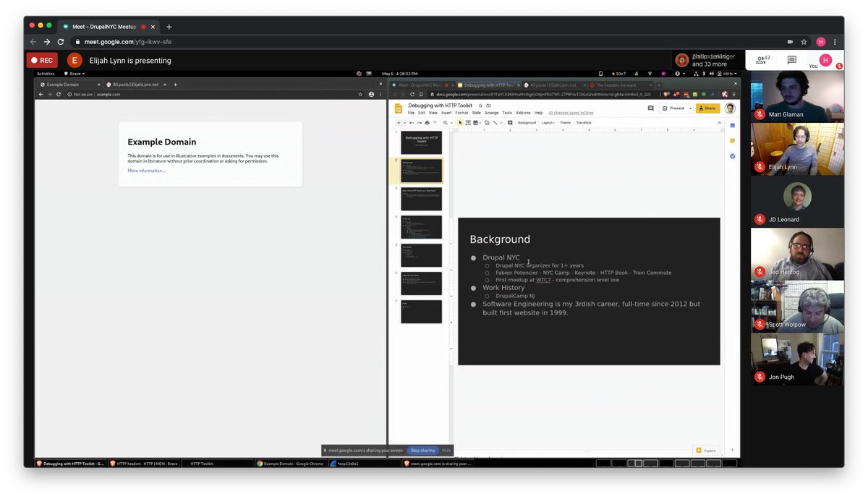Open the Help menu in Slides
The image size is (868, 499).
point(538,113)
